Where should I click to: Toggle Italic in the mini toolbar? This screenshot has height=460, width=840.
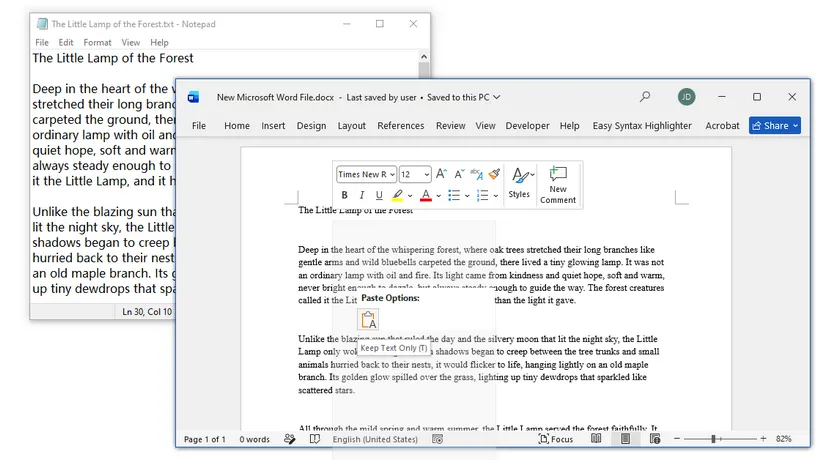(x=362, y=195)
